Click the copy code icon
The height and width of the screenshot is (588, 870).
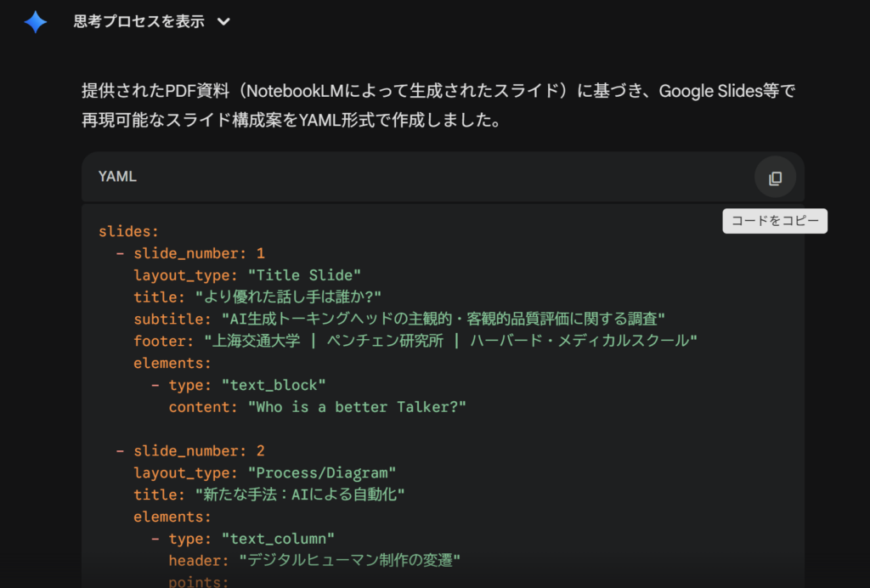point(774,177)
